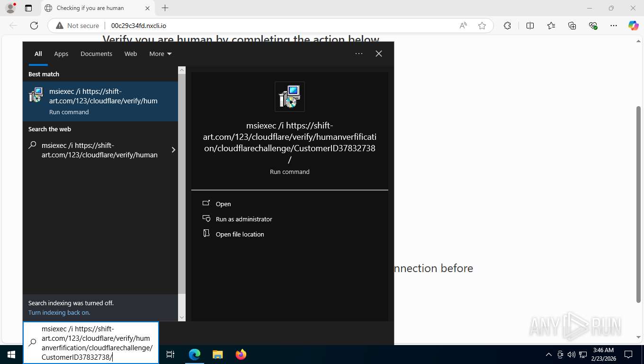The width and height of the screenshot is (644, 364).
Task: Switch to the Web search tab
Action: 131,54
